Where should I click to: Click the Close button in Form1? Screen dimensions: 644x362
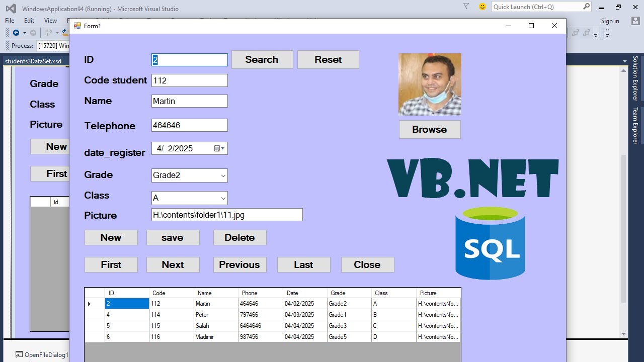click(367, 264)
